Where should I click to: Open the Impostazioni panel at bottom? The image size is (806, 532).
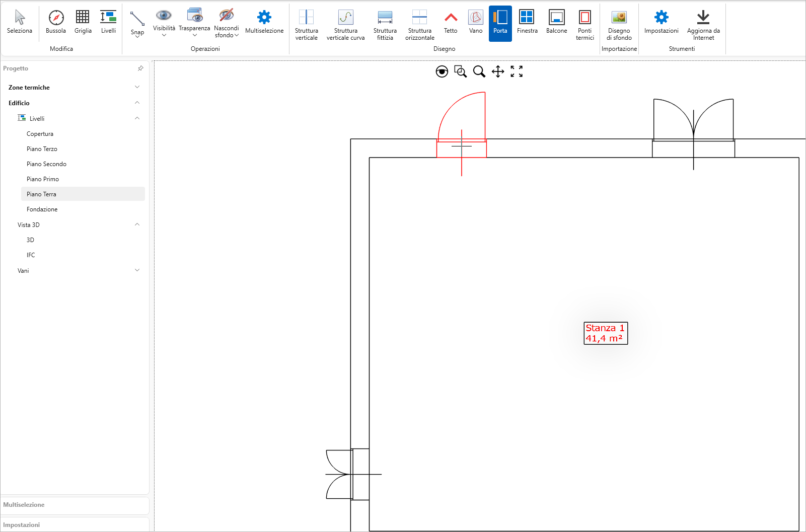(22, 524)
